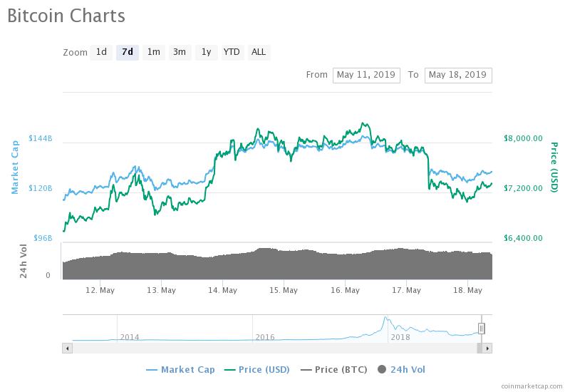Click the From date field May 11, 2019
570x392 pixels.
(366, 76)
